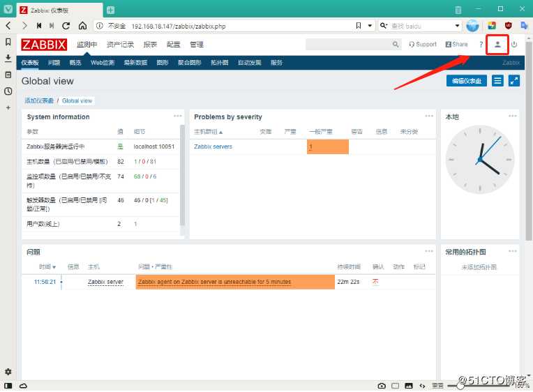
Task: Click the cloud sync icon in status bar
Action: click(x=23, y=386)
